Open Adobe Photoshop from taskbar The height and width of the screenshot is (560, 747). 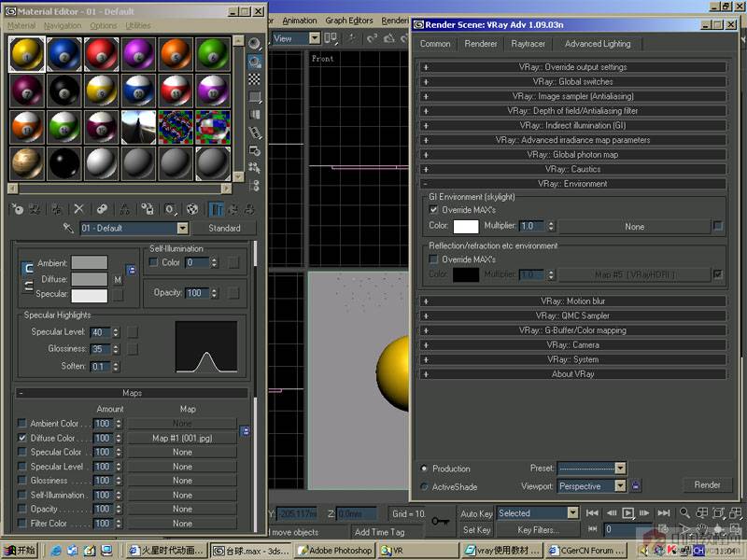(335, 551)
